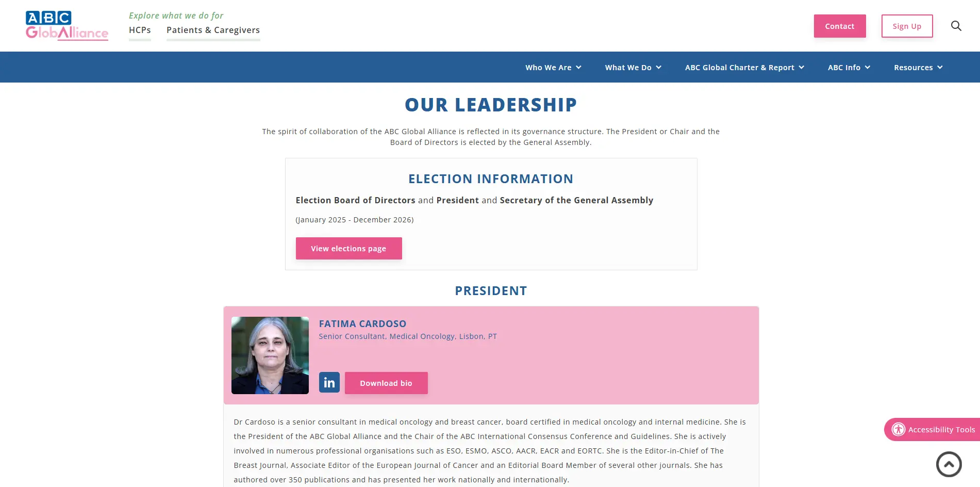Open Fatima Cardoso's LinkedIn icon
Viewport: 980px width, 487px height.
[x=329, y=382]
